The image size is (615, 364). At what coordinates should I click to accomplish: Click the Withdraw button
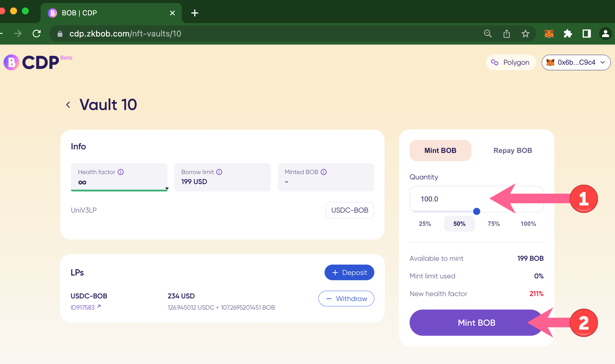point(346,299)
